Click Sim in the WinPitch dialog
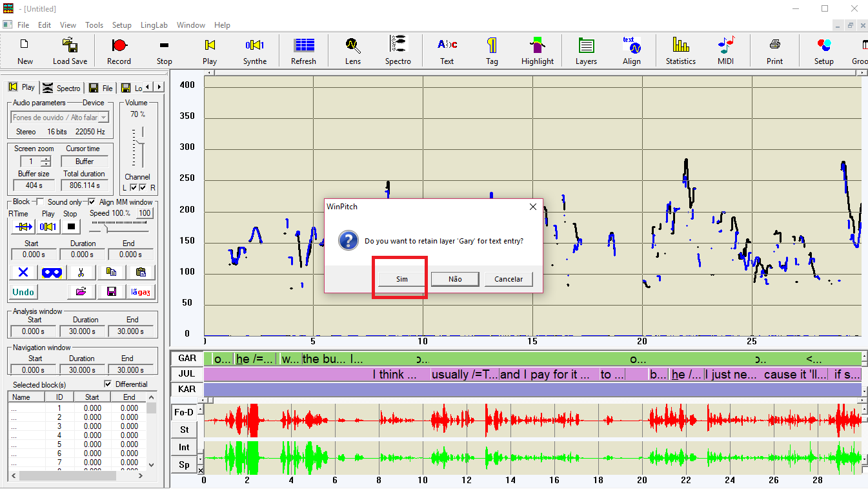The height and width of the screenshot is (489, 868). tap(401, 279)
